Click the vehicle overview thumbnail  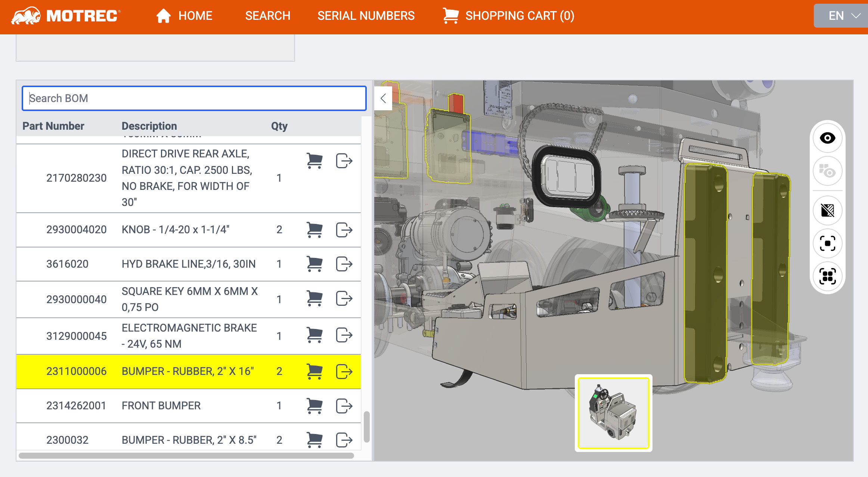[x=613, y=413]
